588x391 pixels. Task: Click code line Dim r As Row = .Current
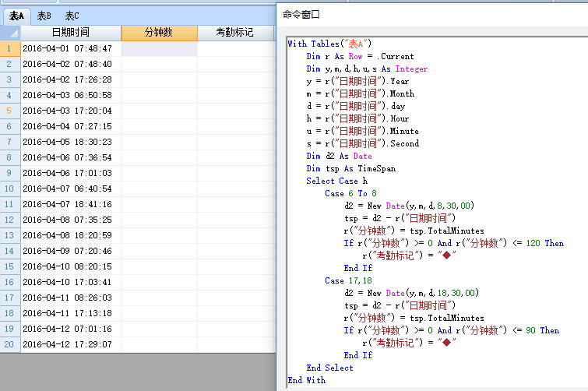point(360,57)
